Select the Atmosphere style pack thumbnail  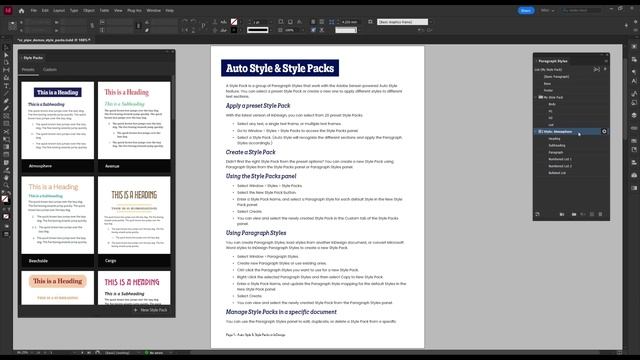pos(58,120)
